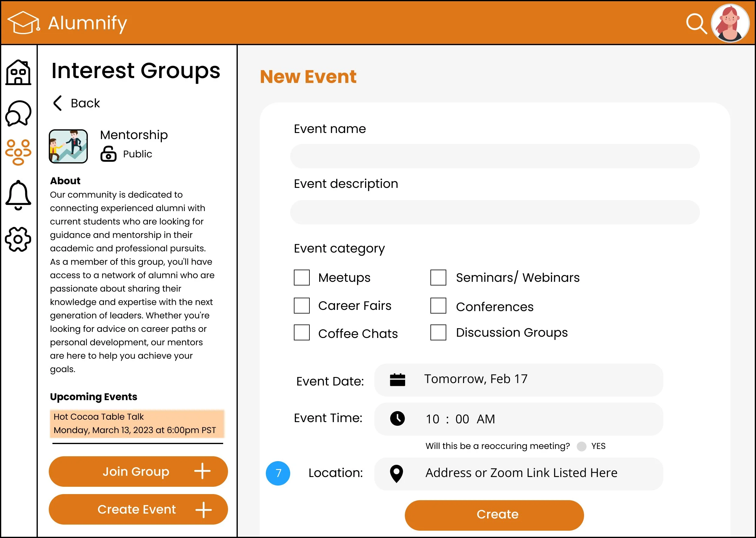The width and height of the screenshot is (756, 538).
Task: Click the Alumnify graduation cap logo
Action: coord(23,23)
